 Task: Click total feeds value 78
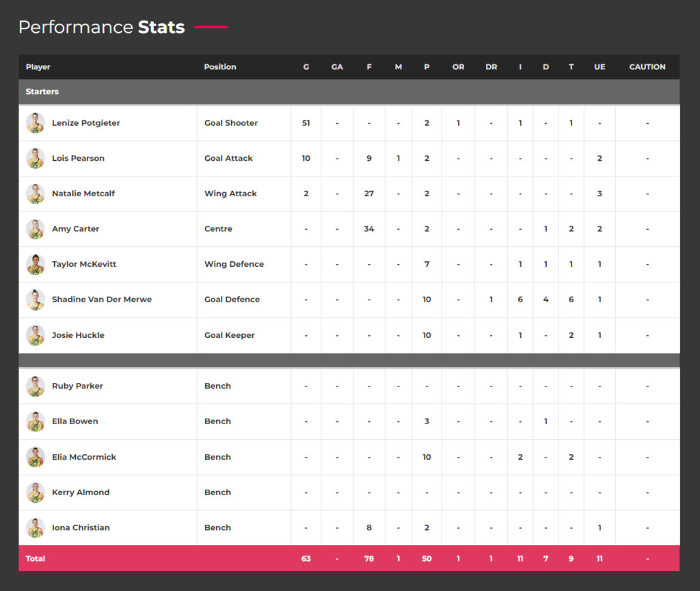(x=368, y=558)
